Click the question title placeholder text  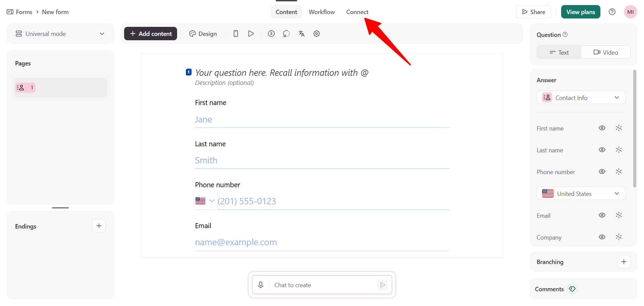point(282,72)
